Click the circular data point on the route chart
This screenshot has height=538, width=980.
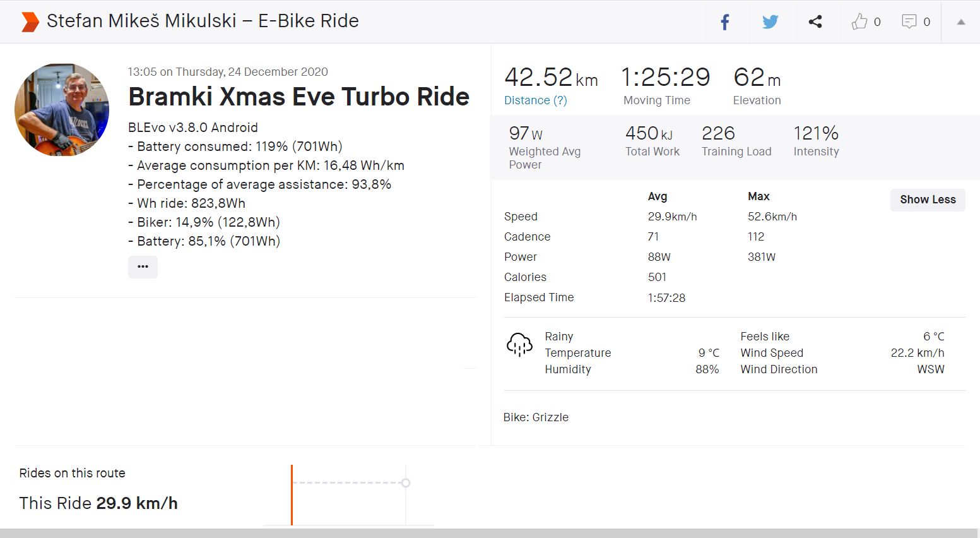(x=406, y=483)
